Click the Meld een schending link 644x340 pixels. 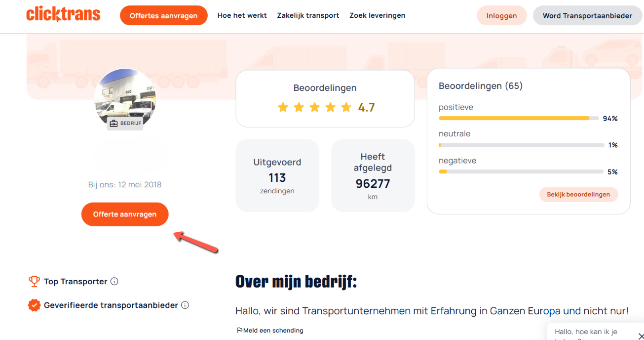tap(273, 331)
